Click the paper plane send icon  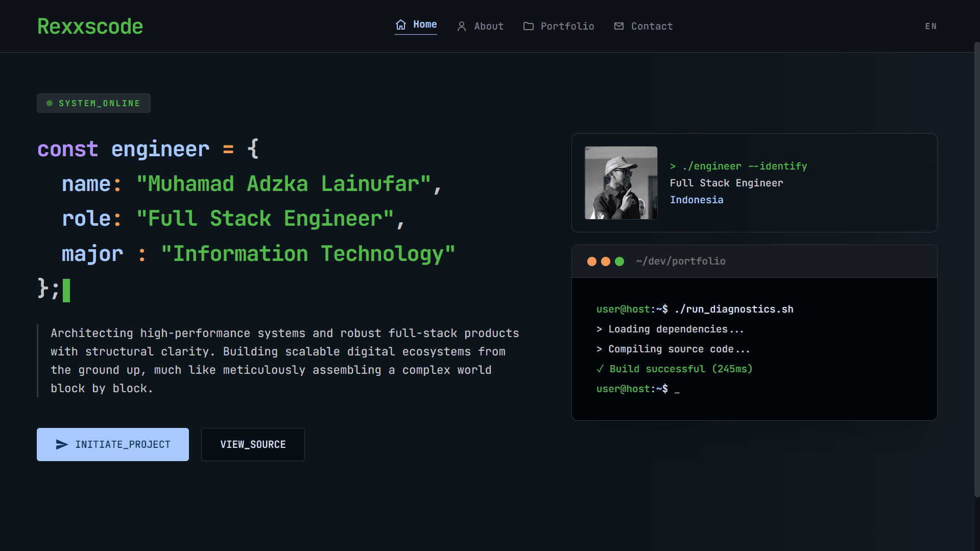(x=62, y=445)
